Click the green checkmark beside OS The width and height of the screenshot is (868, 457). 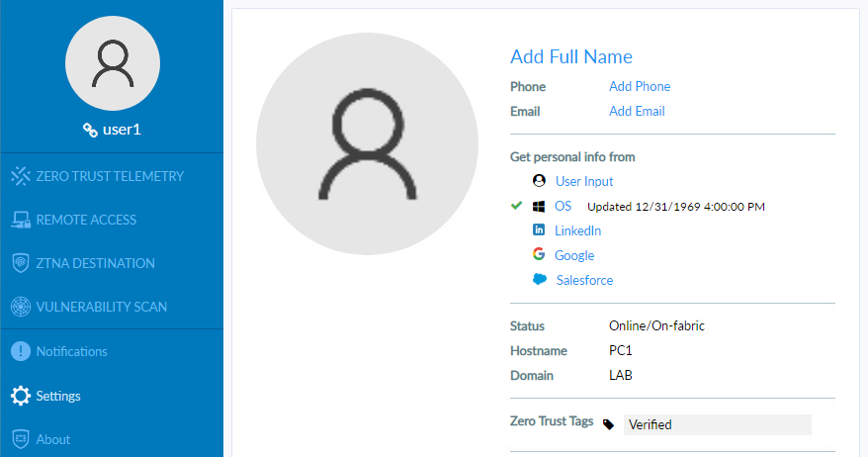click(516, 206)
